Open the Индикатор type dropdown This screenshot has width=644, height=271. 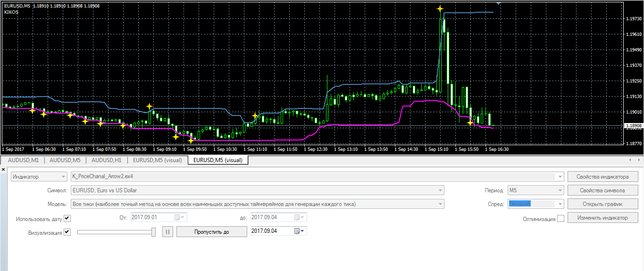(39, 177)
